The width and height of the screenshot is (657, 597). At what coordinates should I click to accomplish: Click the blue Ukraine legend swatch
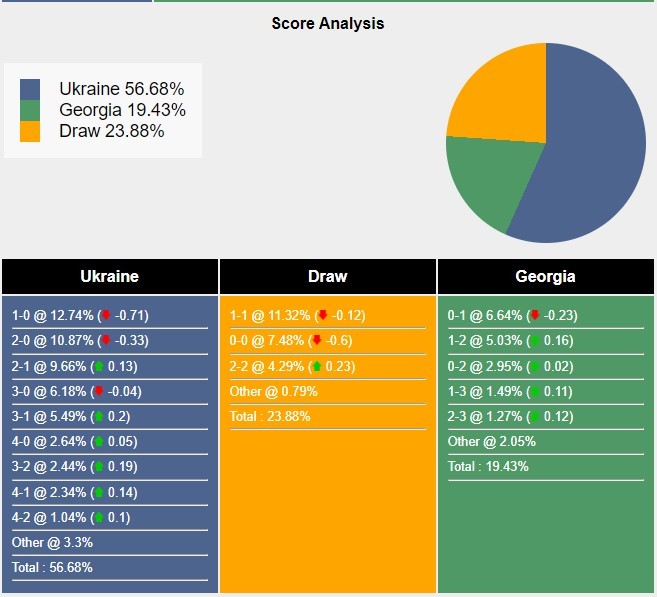[x=30, y=90]
